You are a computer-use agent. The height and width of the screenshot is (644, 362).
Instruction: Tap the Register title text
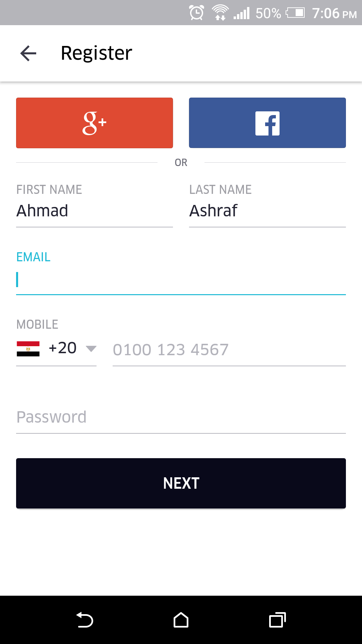pos(97,53)
